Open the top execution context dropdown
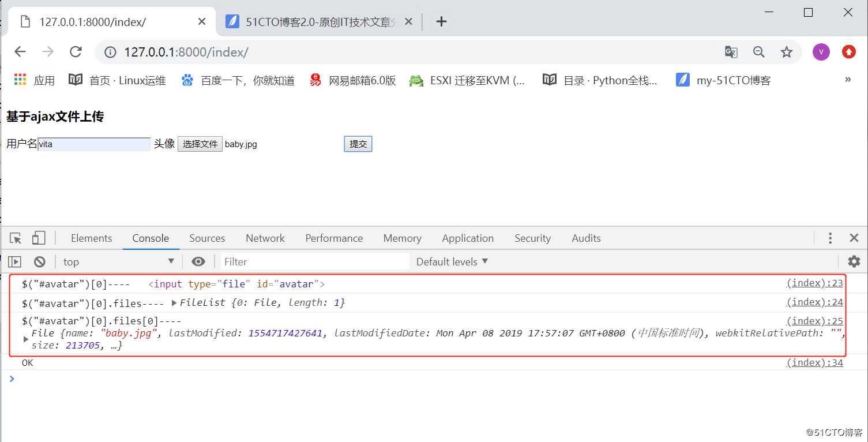 [x=118, y=262]
